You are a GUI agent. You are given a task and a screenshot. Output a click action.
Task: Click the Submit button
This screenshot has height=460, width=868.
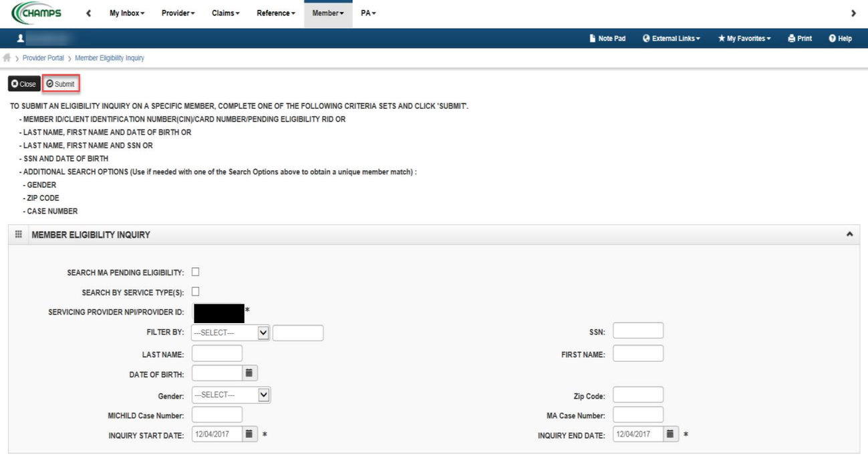pos(61,84)
